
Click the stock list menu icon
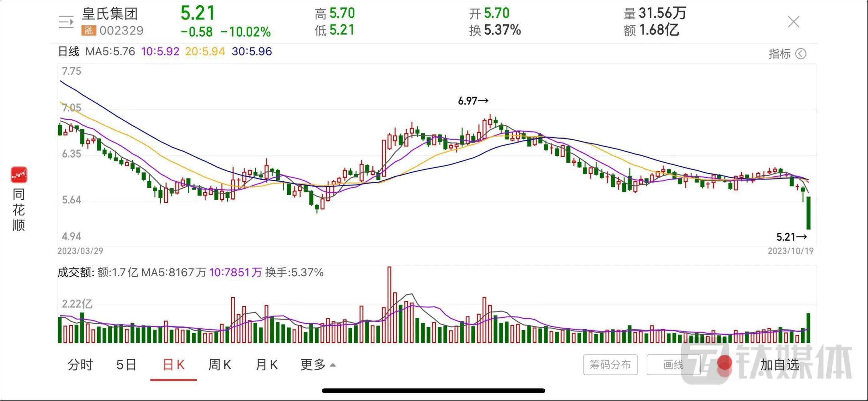(x=66, y=22)
